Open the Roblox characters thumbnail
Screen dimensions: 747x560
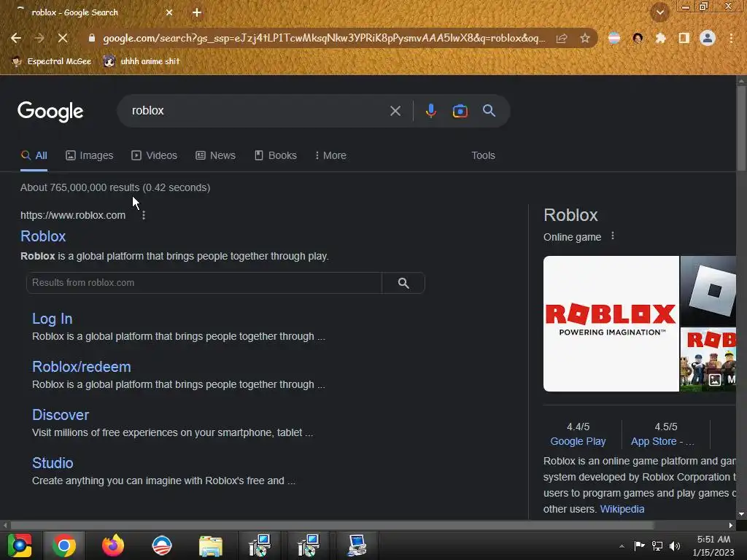708,359
